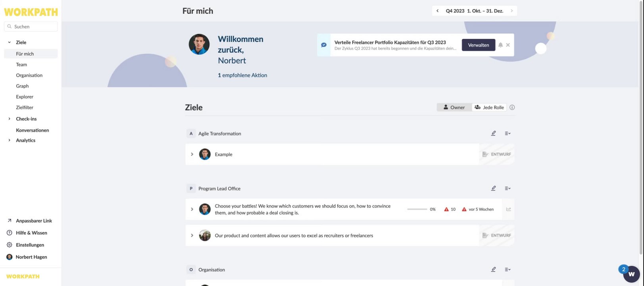Click the progress chart icon on goal row
Viewport: 644px width, 286px height.
point(508,209)
